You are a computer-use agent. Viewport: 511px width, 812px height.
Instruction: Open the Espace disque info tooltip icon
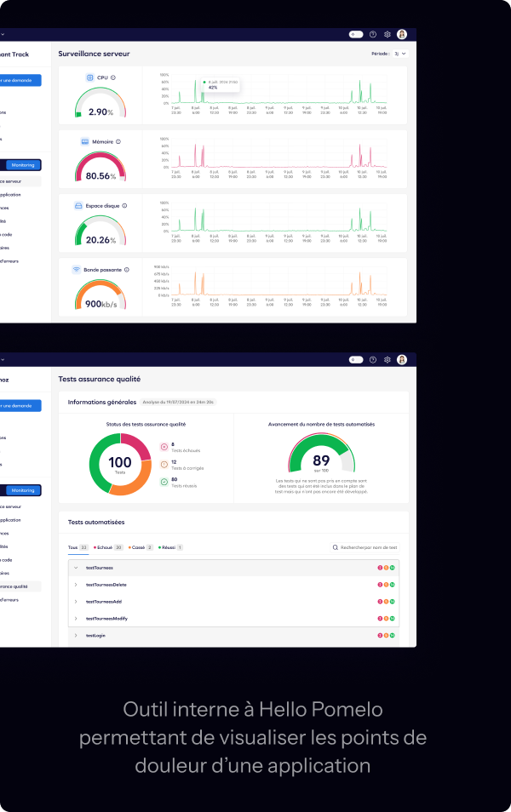click(126, 205)
